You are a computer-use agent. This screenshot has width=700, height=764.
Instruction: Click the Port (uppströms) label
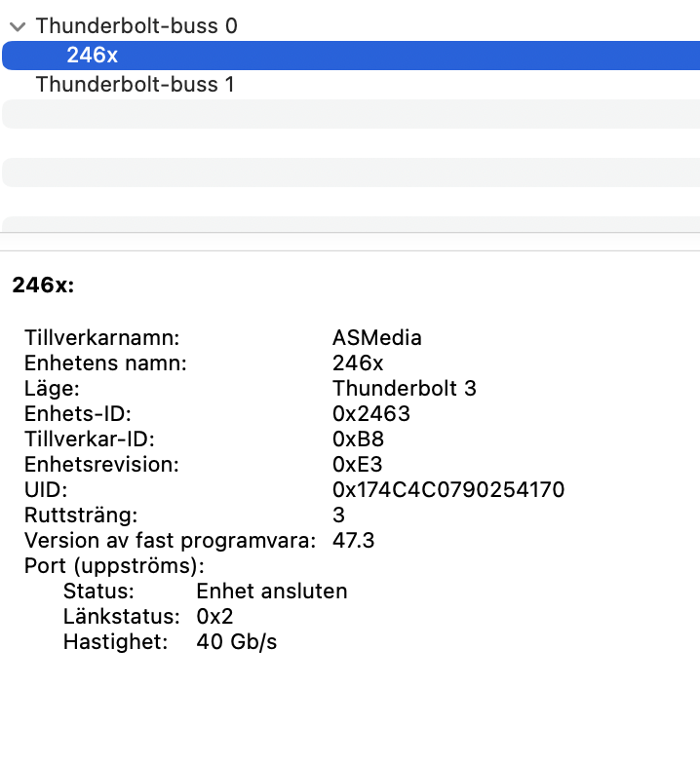tap(114, 566)
